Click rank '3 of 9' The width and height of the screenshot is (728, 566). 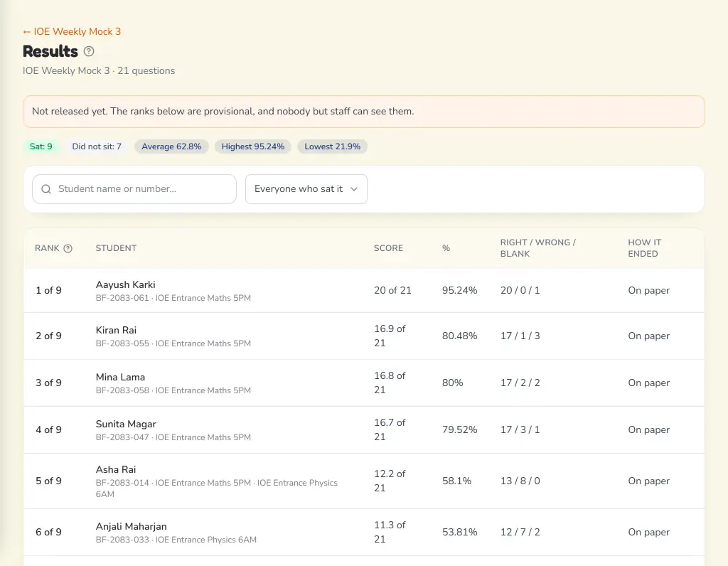(48, 383)
